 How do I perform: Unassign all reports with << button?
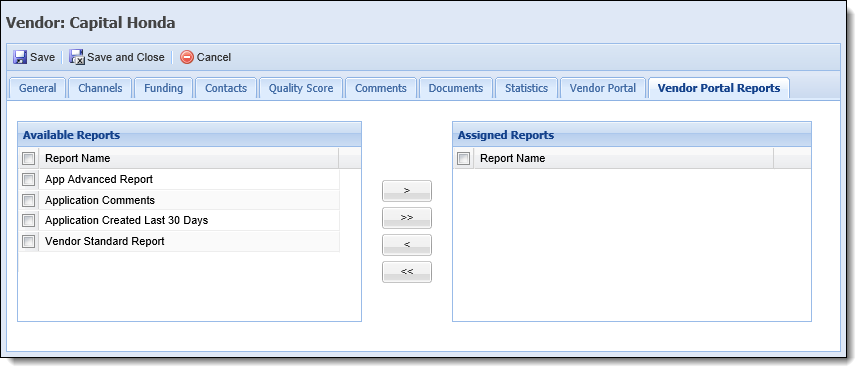pyautogui.click(x=407, y=272)
